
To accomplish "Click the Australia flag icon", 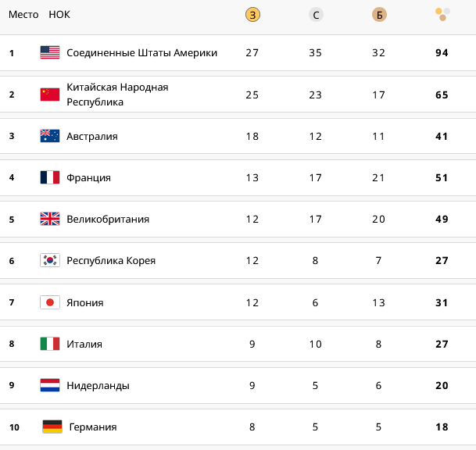I will coord(50,136).
